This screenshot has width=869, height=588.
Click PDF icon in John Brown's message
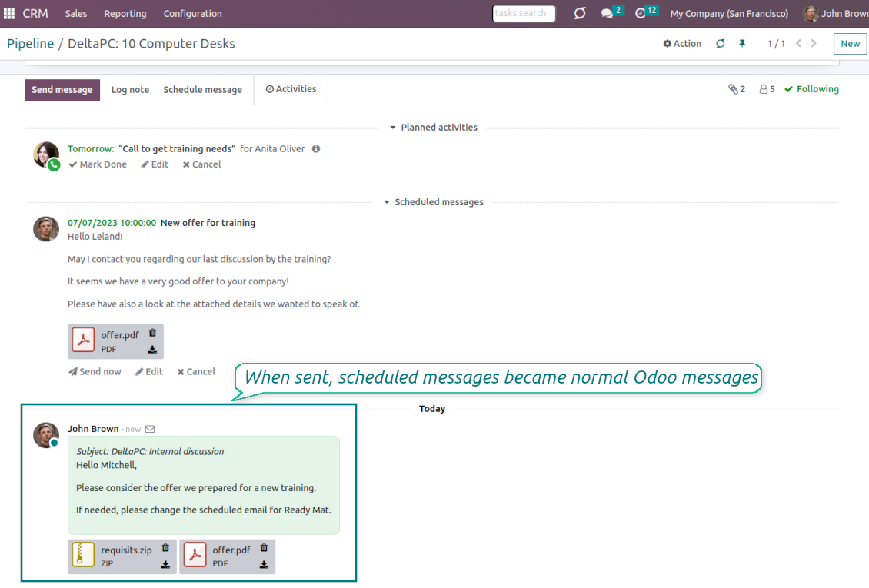[x=195, y=555]
